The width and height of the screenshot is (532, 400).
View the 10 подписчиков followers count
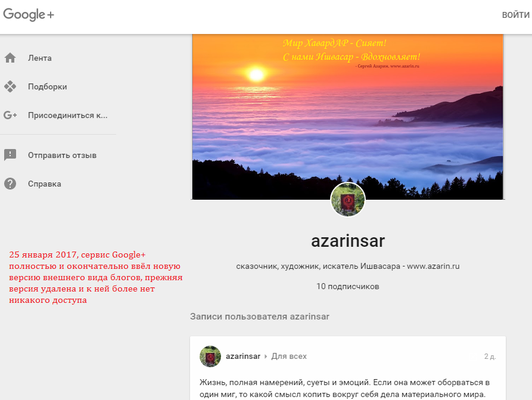[x=348, y=286]
